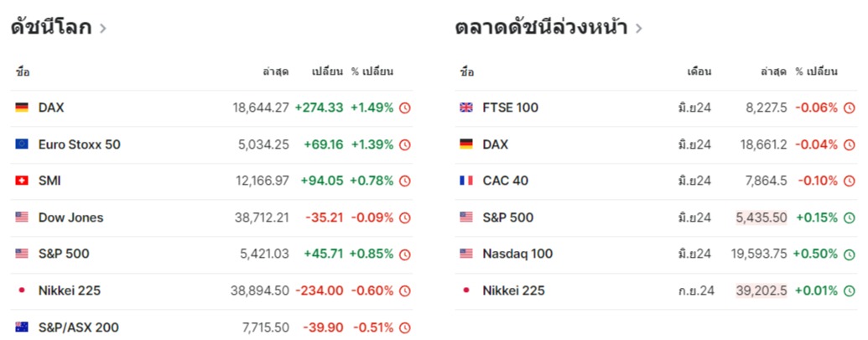Screen dimensions: 868x340
Task: Click the green clock icon for S&P 500 futures
Action: click(850, 217)
